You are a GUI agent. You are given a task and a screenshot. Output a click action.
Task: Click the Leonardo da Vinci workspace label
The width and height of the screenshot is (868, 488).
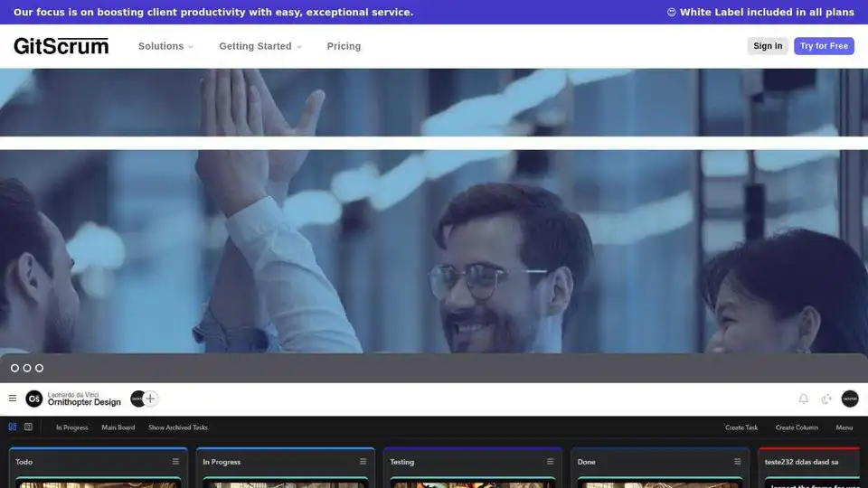point(73,395)
